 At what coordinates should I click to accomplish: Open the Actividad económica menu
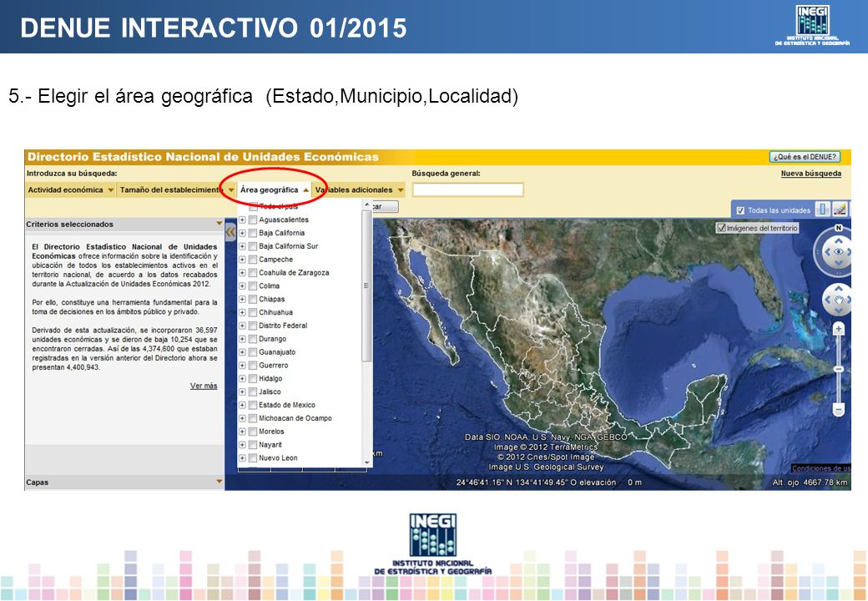click(71, 189)
